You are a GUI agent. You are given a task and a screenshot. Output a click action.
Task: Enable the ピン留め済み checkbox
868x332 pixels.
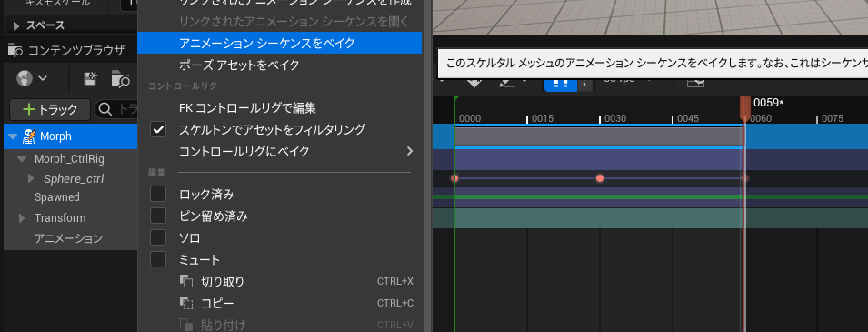click(158, 216)
